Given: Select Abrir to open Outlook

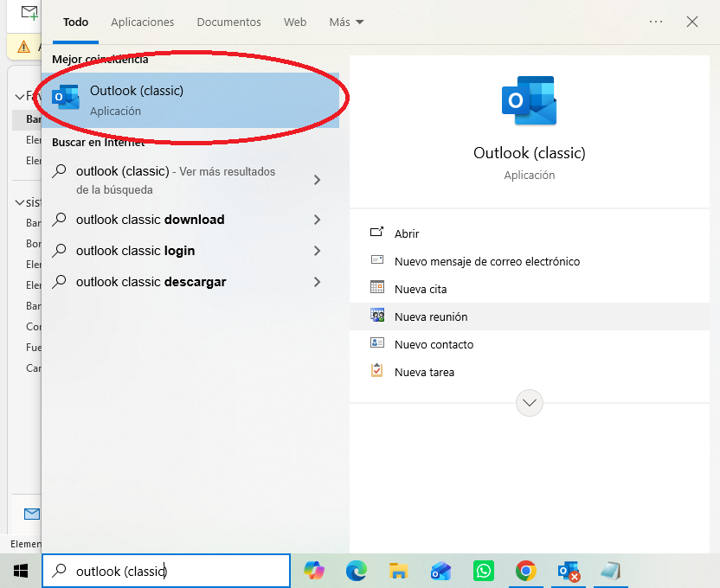Looking at the screenshot, I should (x=530, y=233).
